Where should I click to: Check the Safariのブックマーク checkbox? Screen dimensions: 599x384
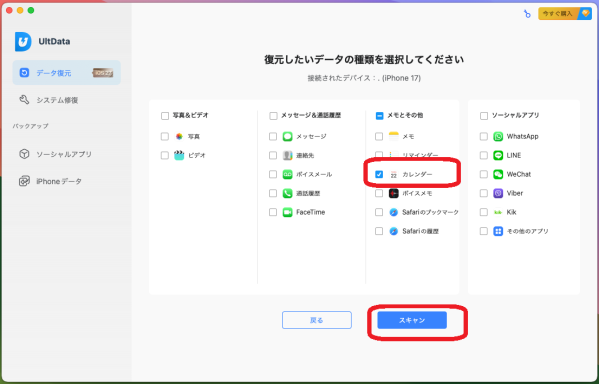[x=379, y=212]
